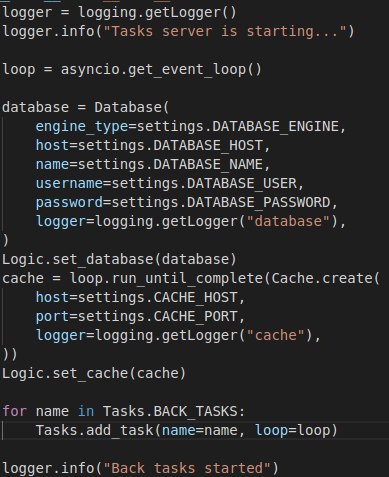The height and width of the screenshot is (477, 389).
Task: Click the DATABASE_HOST constant
Action: pos(208,146)
